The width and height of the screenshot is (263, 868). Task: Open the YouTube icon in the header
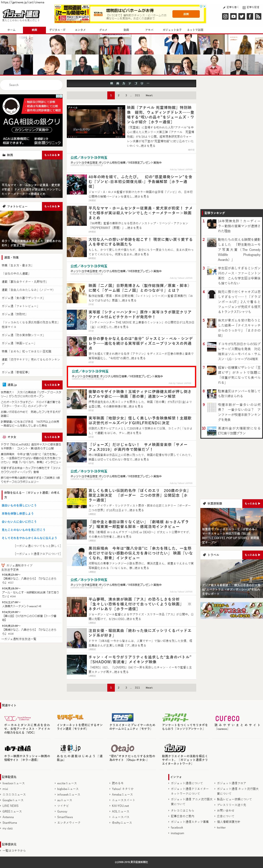233,16
